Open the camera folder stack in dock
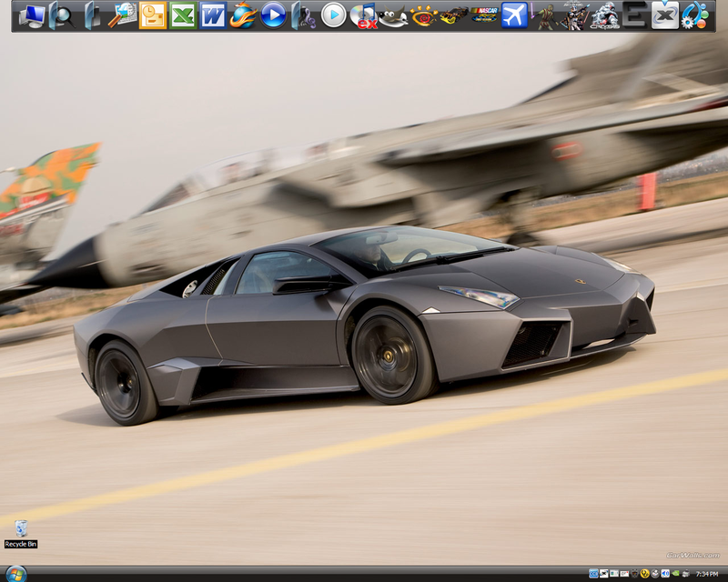The width and height of the screenshot is (728, 582). (x=93, y=15)
